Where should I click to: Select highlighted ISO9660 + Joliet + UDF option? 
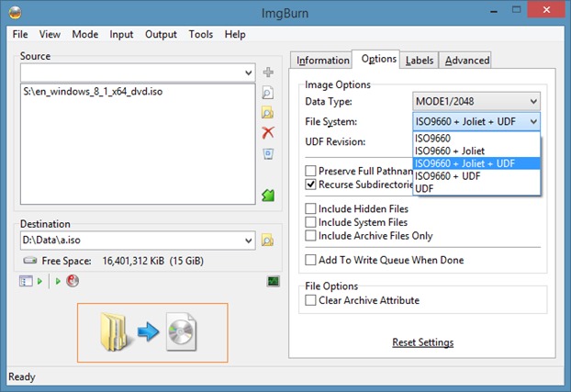click(x=476, y=163)
